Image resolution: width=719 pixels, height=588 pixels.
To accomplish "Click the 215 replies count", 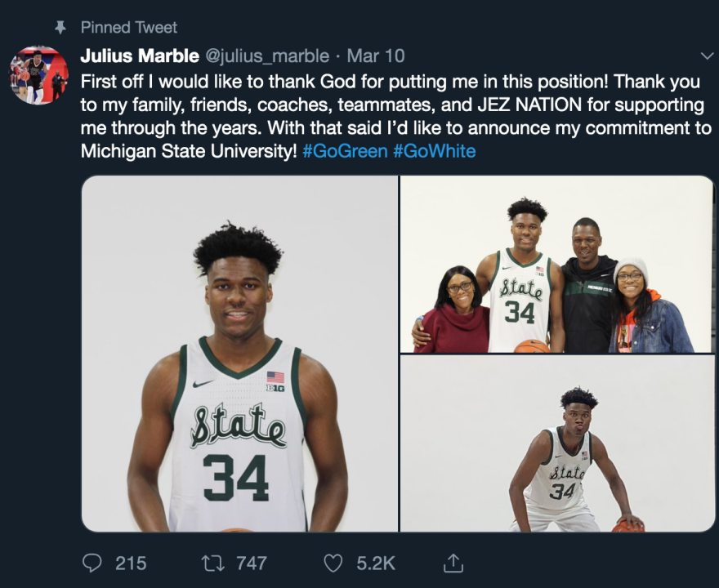I will pos(131,563).
